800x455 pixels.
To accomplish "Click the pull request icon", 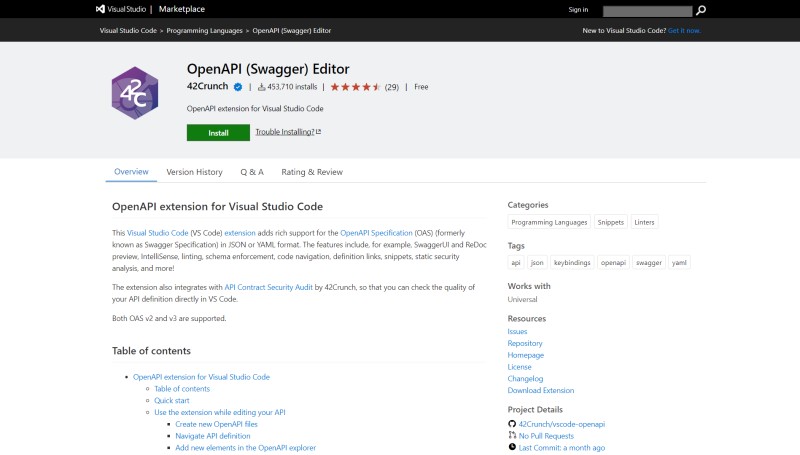I will tap(512, 435).
